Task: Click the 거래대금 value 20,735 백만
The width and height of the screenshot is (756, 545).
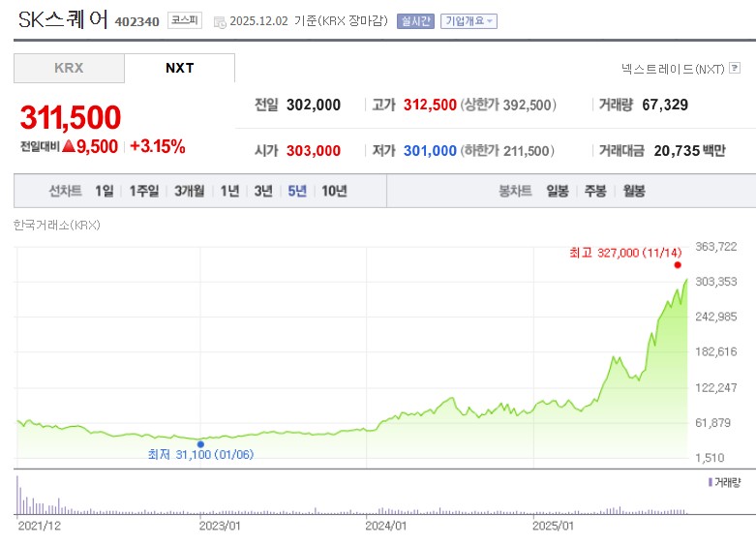Action: pos(689,151)
